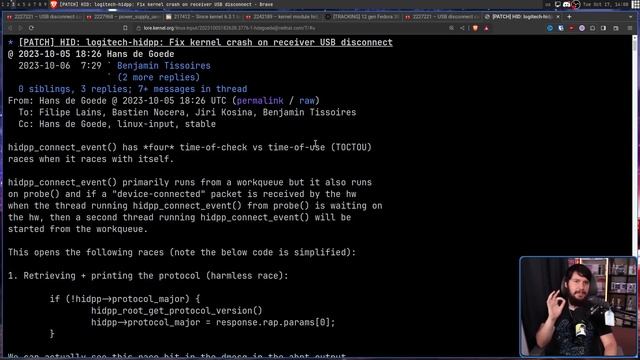
Task: Click the blue circular extension icon
Action: pyautogui.click(x=550, y=28)
